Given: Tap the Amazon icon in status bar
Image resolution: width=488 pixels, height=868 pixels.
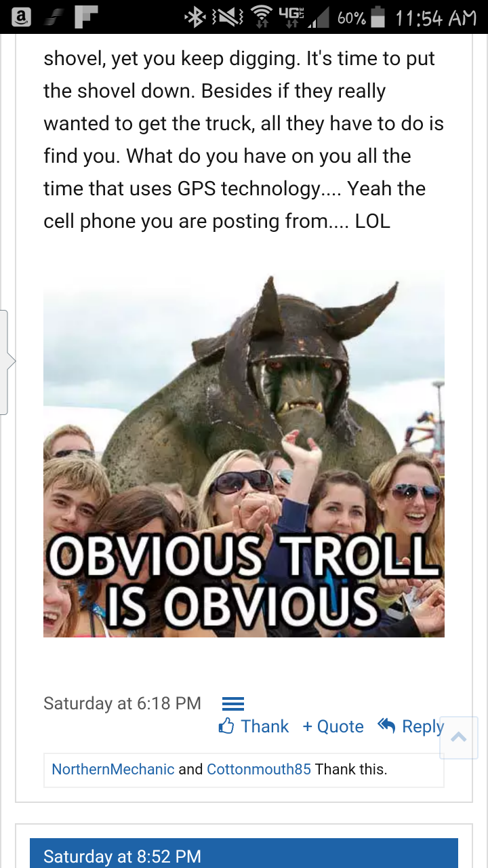Looking at the screenshot, I should [x=21, y=17].
